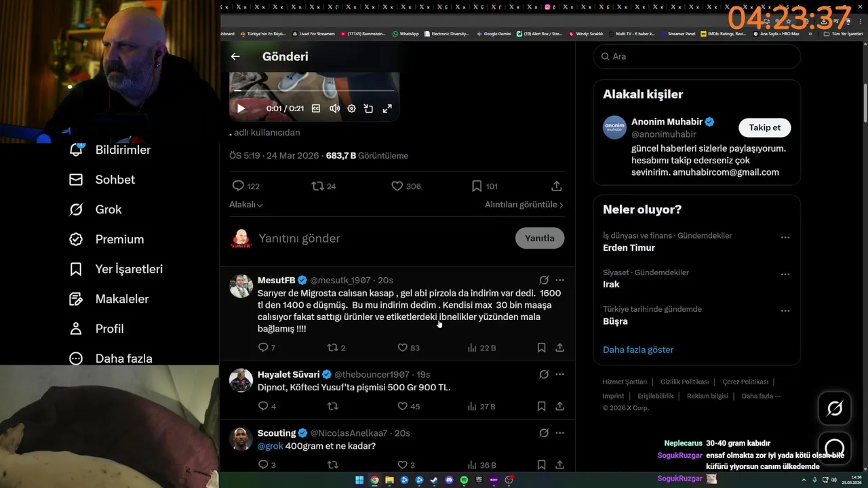
Task: Open Bildirimler in sidebar
Action: [110, 150]
